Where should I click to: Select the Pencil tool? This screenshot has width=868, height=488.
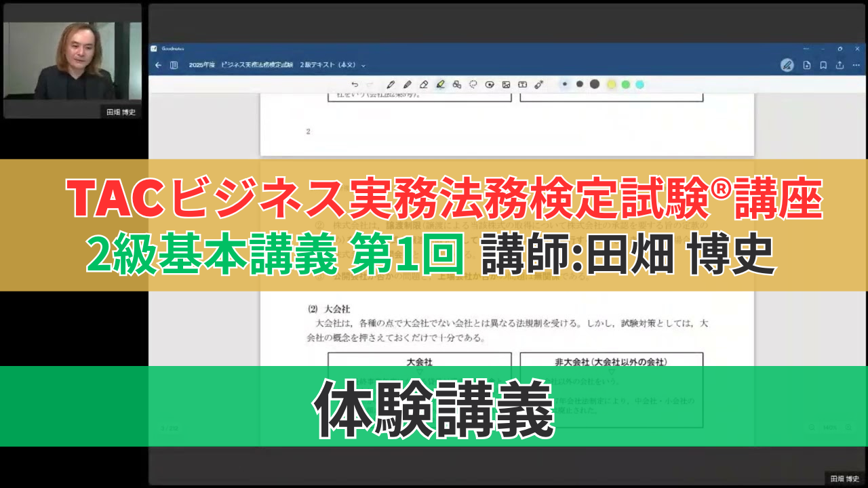(x=407, y=85)
